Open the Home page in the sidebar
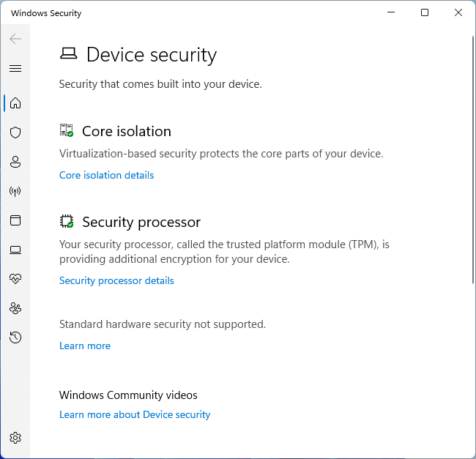Image resolution: width=476 pixels, height=459 pixels. point(15,103)
